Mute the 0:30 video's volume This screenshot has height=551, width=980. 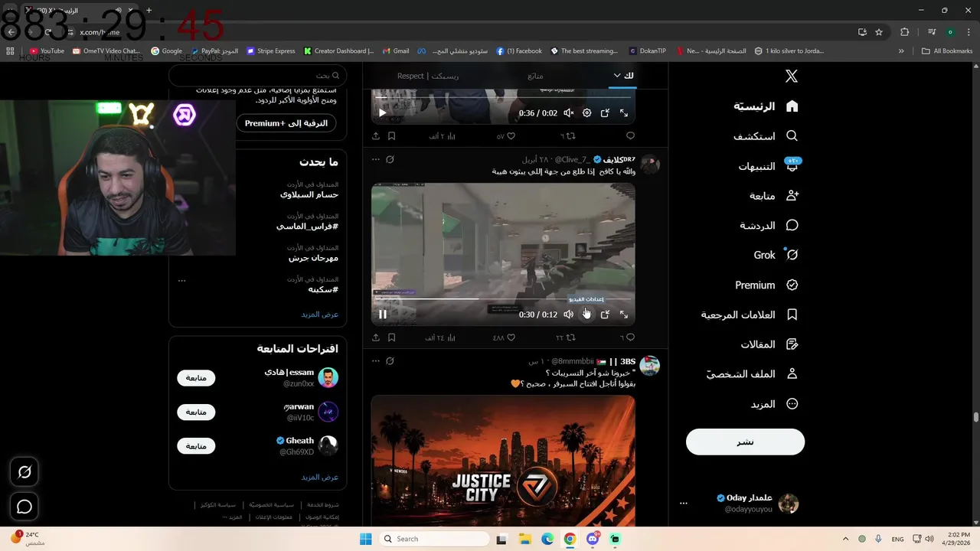tap(568, 315)
